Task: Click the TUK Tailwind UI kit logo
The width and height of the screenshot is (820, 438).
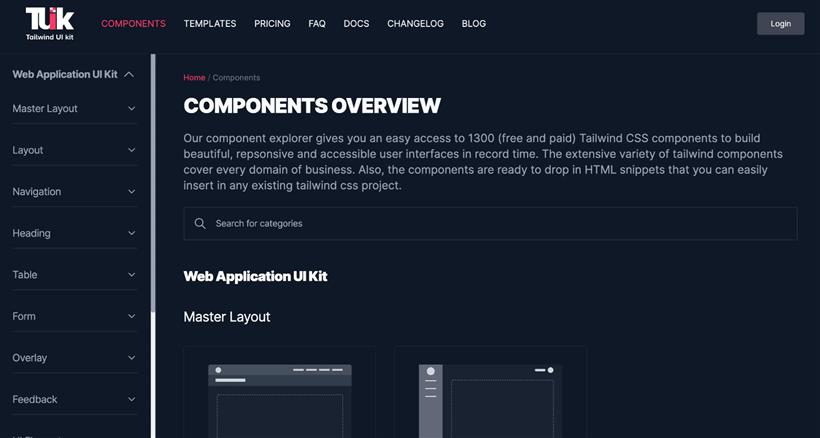Action: (50, 24)
